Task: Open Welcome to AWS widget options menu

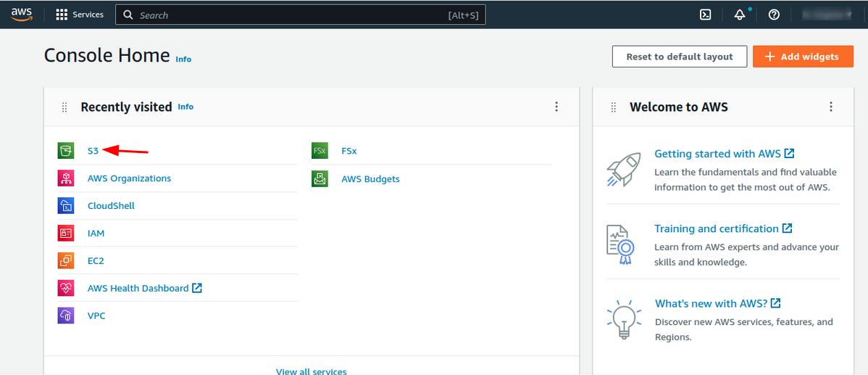Action: coord(830,107)
